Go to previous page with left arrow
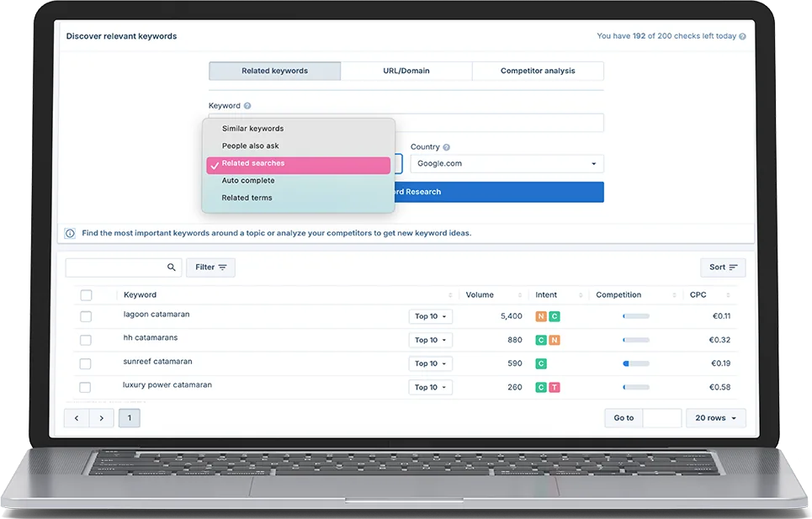 77,418
